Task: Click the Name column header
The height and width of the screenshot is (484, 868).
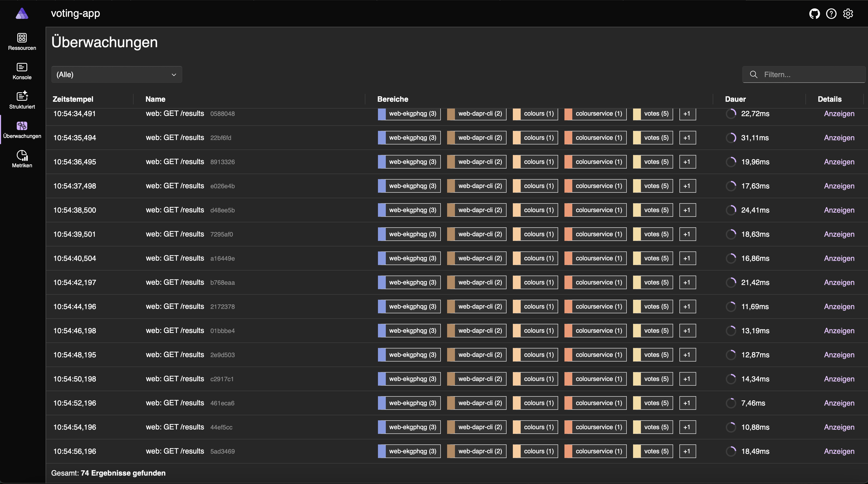Action: (x=155, y=99)
